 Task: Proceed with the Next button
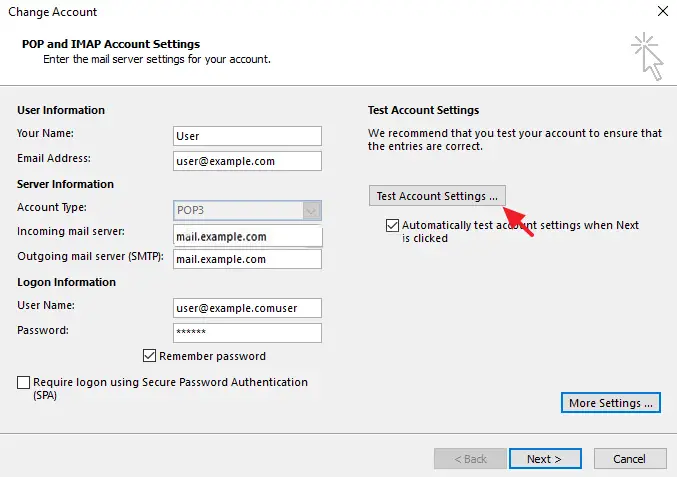pyautogui.click(x=545, y=459)
